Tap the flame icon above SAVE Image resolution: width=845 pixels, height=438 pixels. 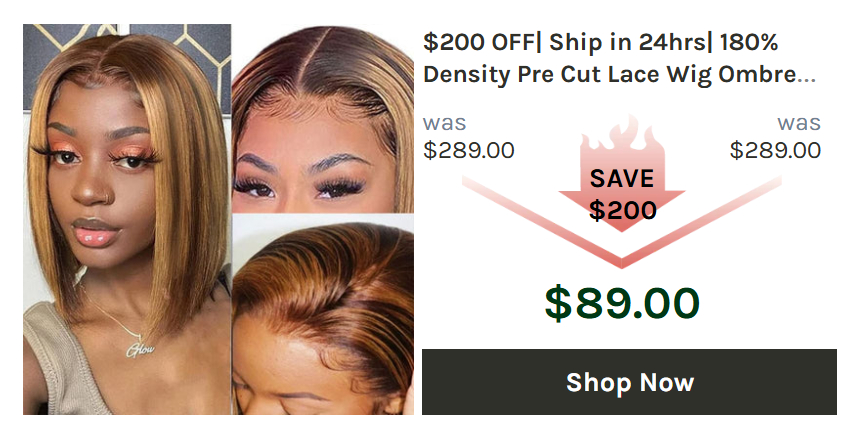click(x=622, y=137)
